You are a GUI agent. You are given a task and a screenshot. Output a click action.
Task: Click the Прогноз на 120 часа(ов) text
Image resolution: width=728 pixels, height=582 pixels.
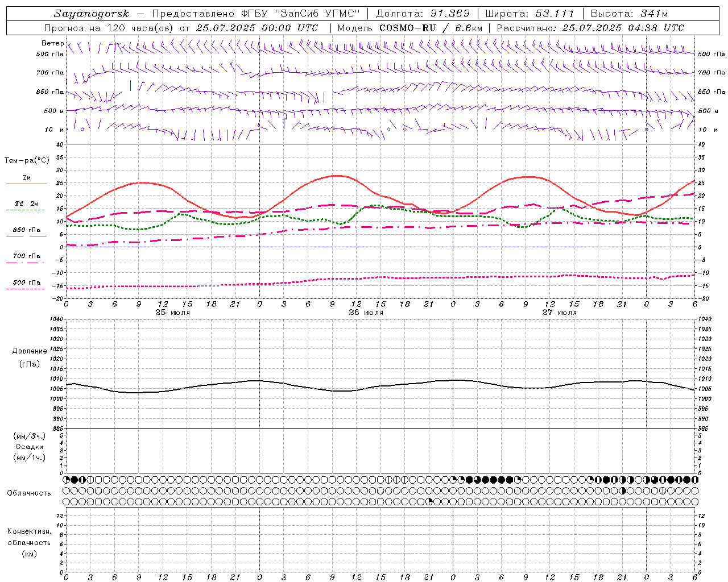pyautogui.click(x=109, y=28)
